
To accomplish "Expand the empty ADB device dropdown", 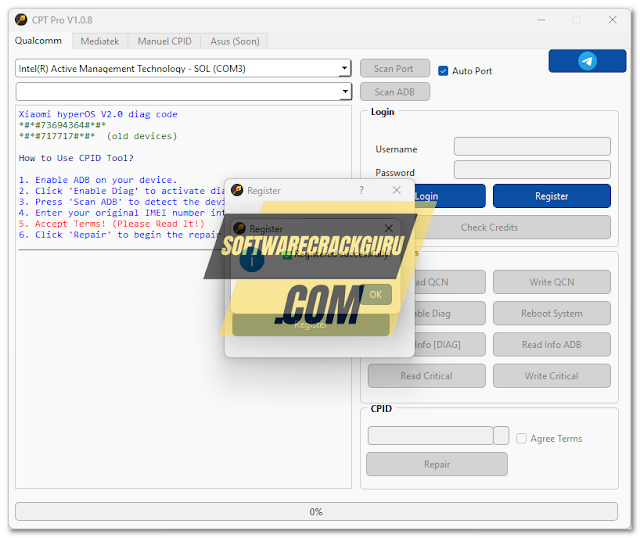I will point(345,91).
